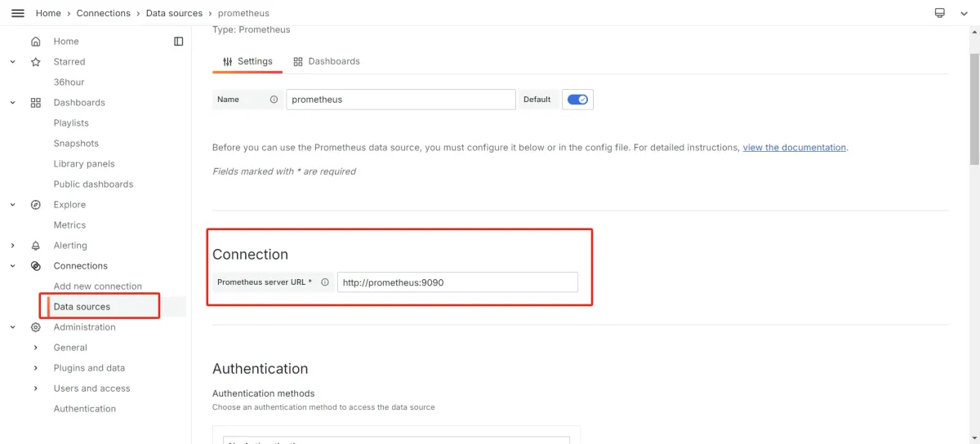
Task: Click the Explore compass icon
Action: (35, 205)
